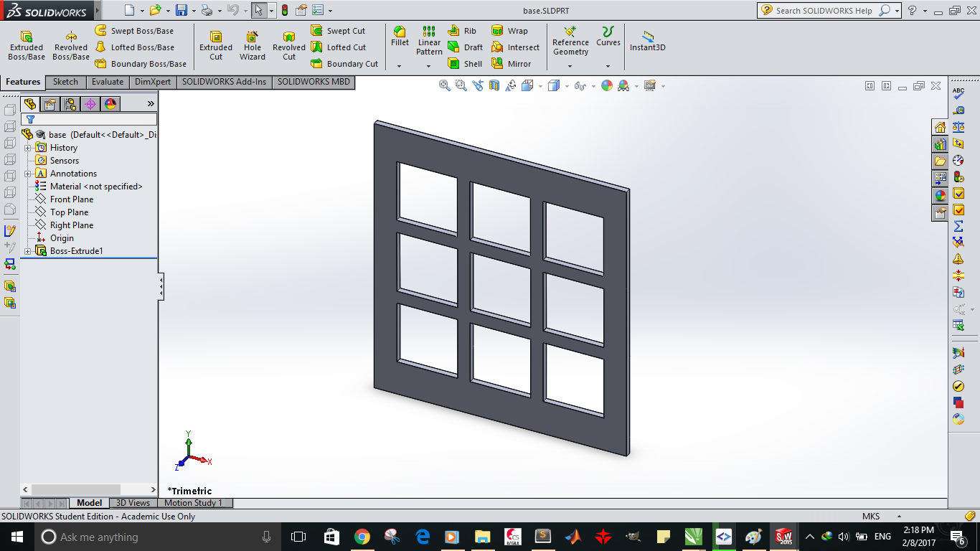The image size is (980, 551).
Task: Open the Design Library task pane tab
Action: (940, 144)
